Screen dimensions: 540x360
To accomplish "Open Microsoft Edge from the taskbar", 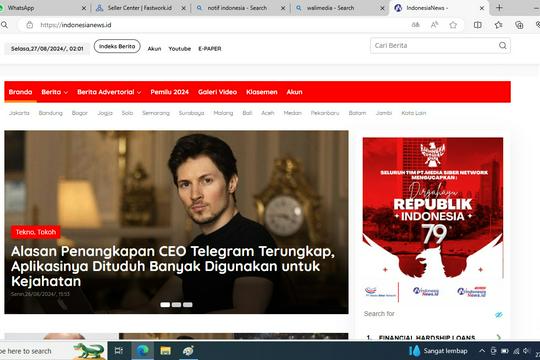I will [x=142, y=351].
